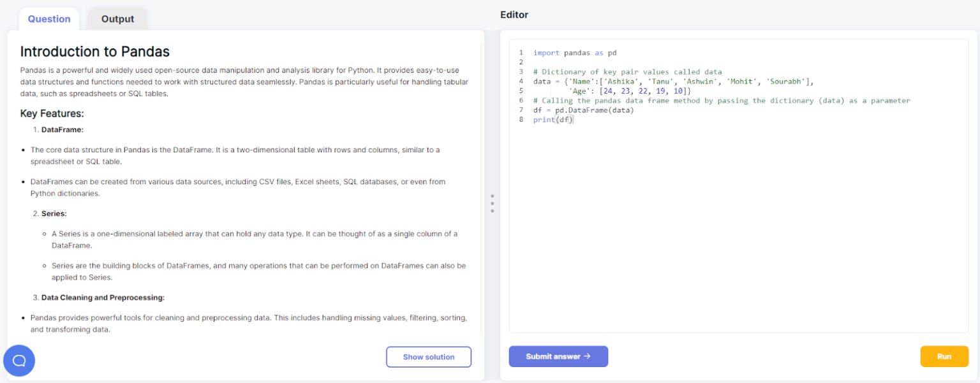Click the panel divider drag handle dots
980x383 pixels.
tap(493, 203)
